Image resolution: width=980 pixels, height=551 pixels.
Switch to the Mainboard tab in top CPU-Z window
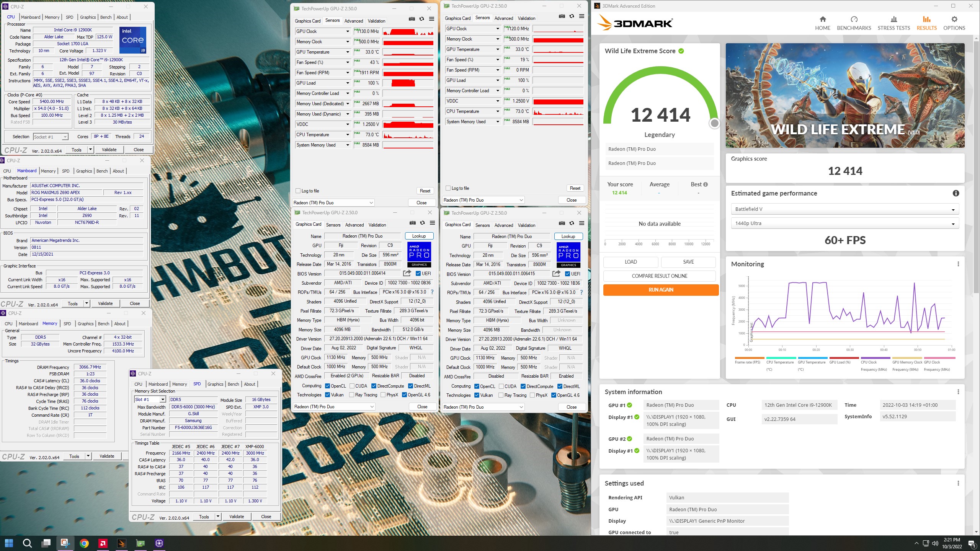pyautogui.click(x=31, y=17)
